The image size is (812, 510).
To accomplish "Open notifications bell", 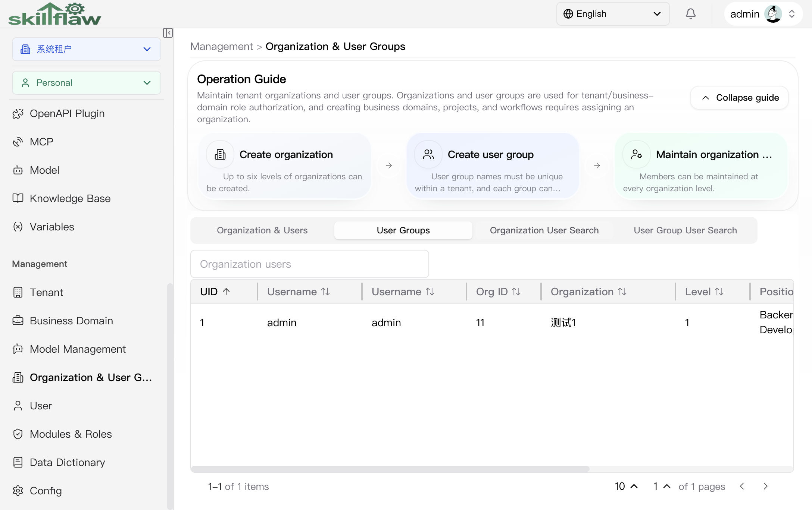I will [691, 14].
